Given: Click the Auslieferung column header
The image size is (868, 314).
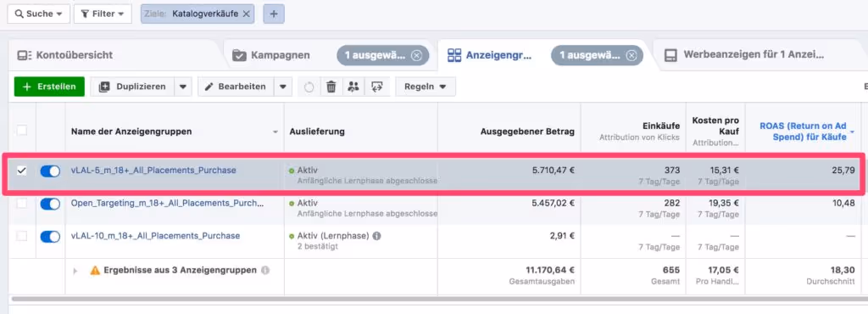Looking at the screenshot, I should [x=317, y=132].
